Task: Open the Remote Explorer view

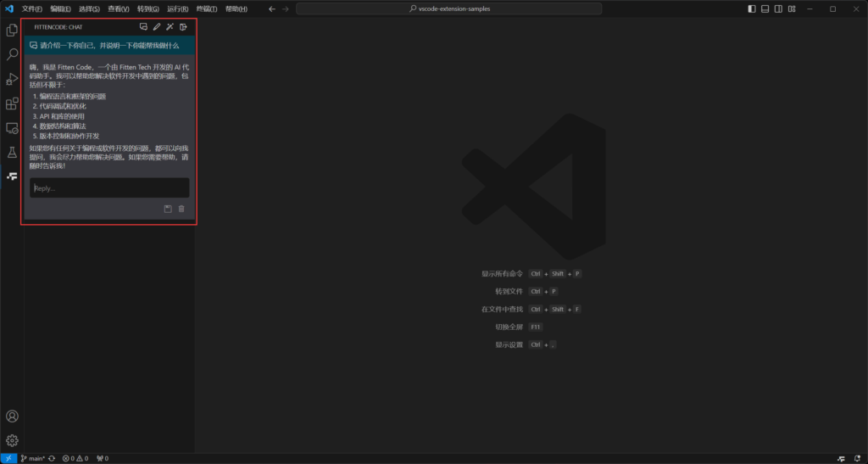Action: tap(12, 128)
